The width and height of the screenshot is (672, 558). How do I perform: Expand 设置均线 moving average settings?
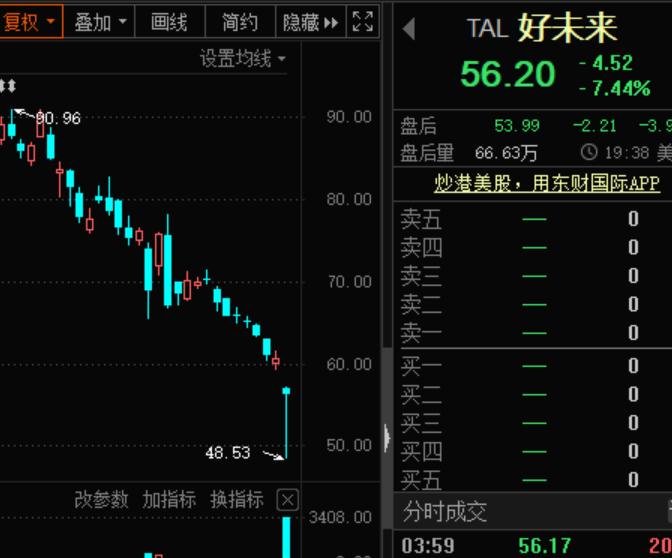click(x=243, y=59)
